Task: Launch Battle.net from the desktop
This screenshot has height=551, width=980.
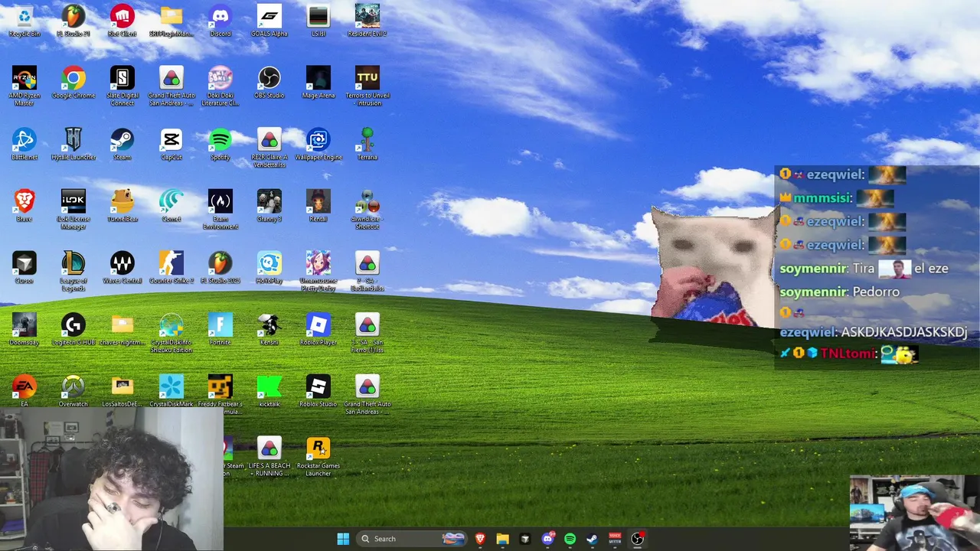Action: 24,144
